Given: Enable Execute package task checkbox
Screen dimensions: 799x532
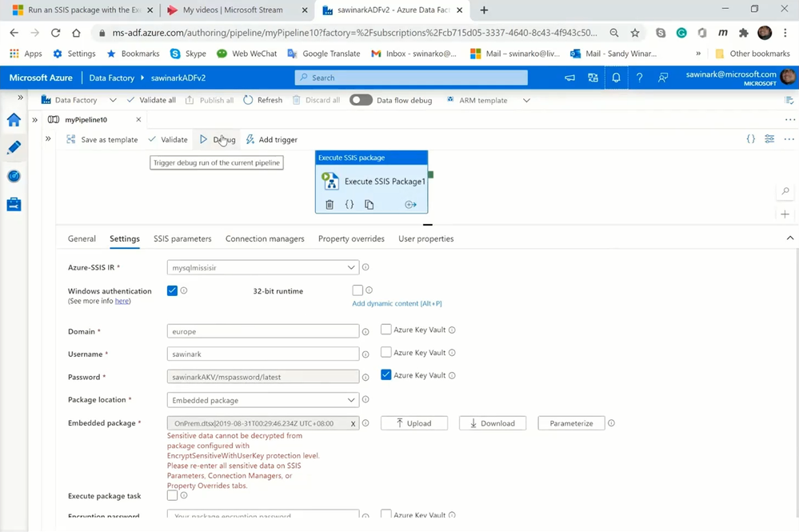Looking at the screenshot, I should coord(172,495).
